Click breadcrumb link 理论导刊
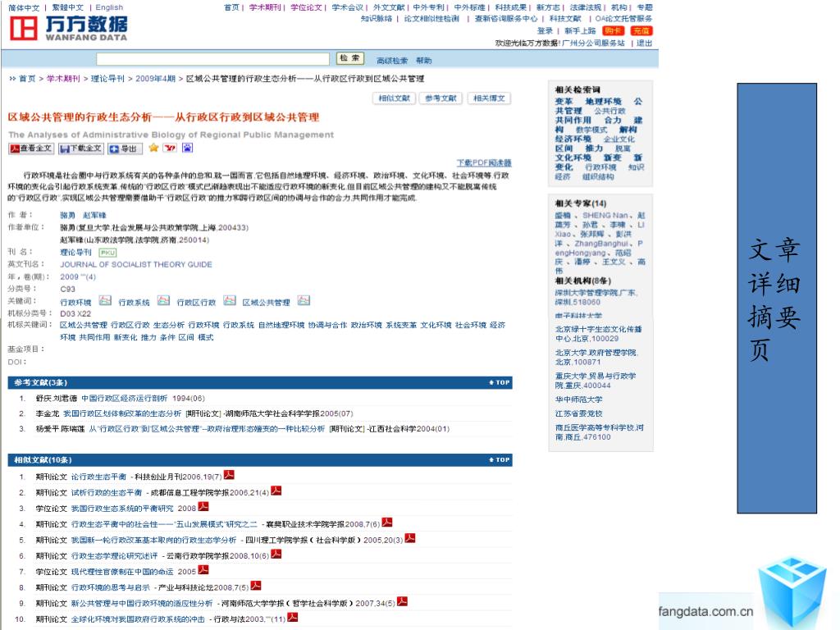This screenshot has width=840, height=630. [107, 79]
